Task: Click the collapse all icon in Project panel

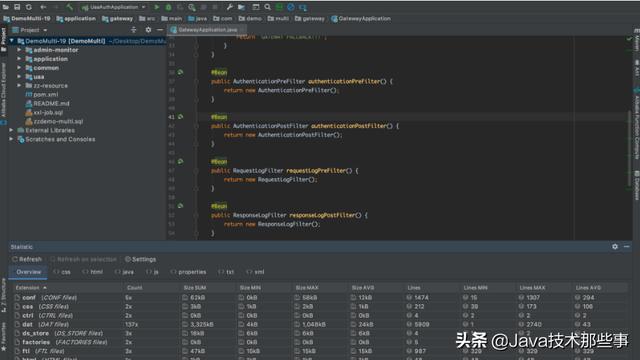Action: click(133, 30)
